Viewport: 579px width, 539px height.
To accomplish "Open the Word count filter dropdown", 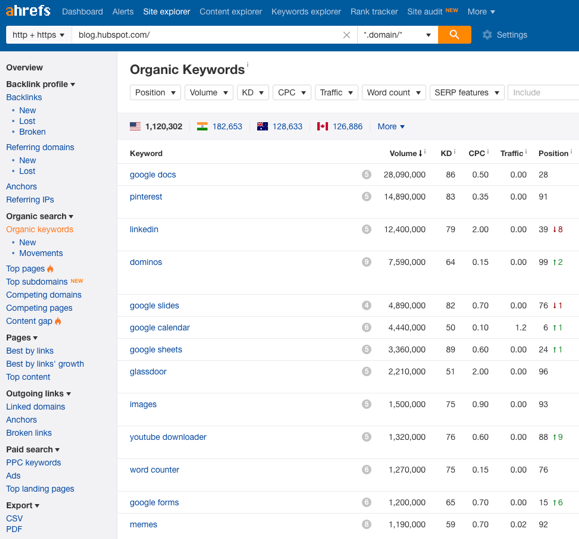I will tap(394, 92).
